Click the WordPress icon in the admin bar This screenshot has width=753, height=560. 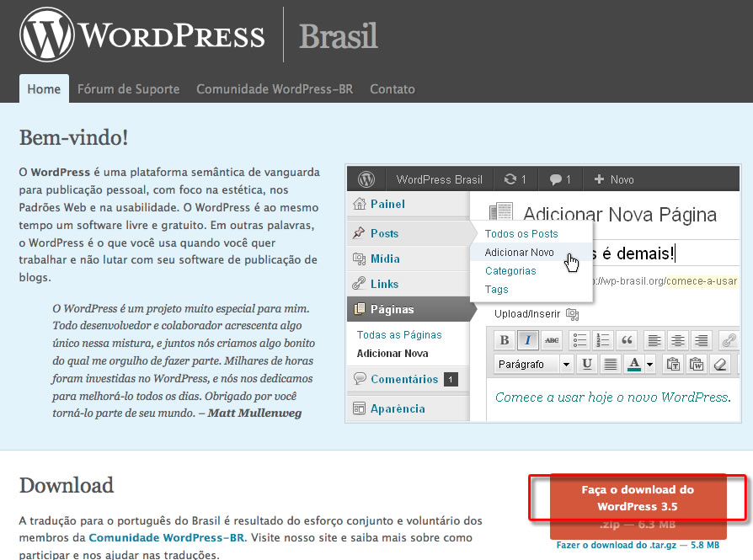tap(366, 179)
